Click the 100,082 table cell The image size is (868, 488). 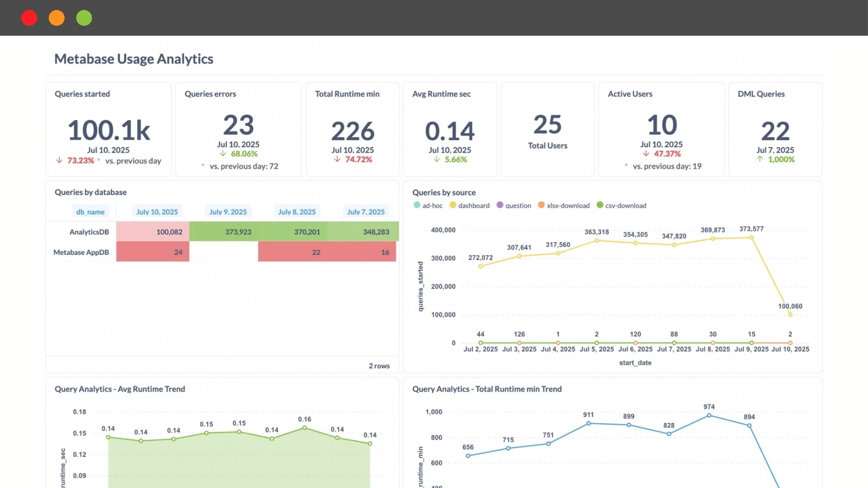pos(153,232)
